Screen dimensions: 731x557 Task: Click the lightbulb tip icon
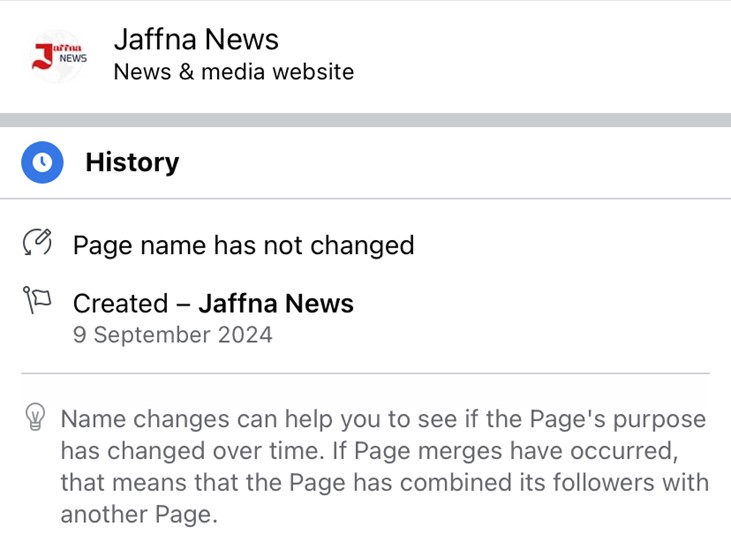tap(35, 416)
